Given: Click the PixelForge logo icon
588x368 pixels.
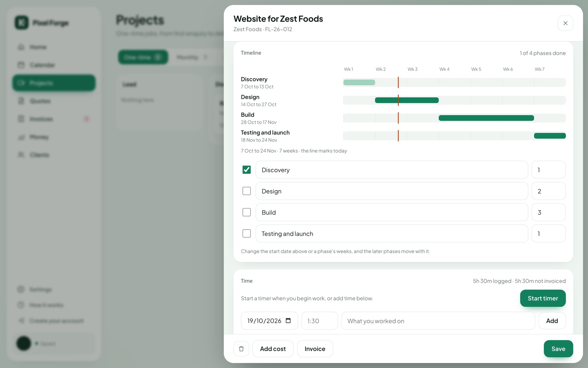Looking at the screenshot, I should 22,23.
